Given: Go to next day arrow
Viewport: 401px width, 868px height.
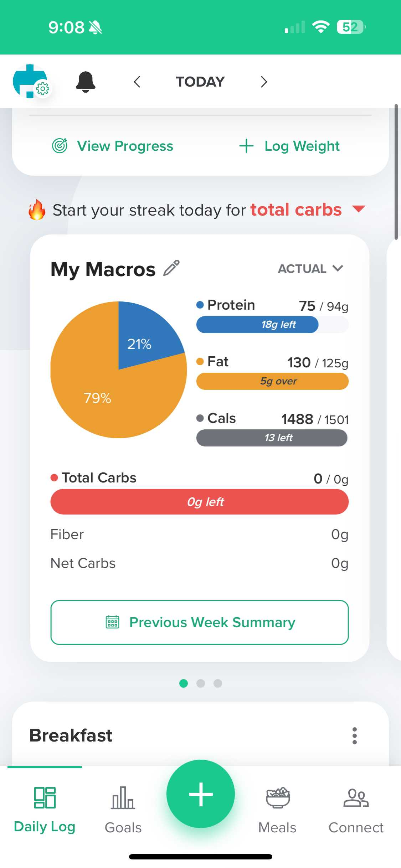Looking at the screenshot, I should [x=264, y=82].
